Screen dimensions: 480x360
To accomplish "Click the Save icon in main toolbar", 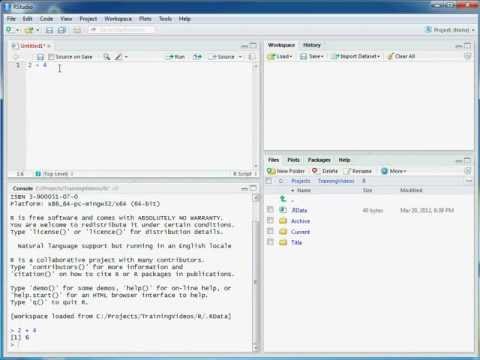I will point(49,30).
